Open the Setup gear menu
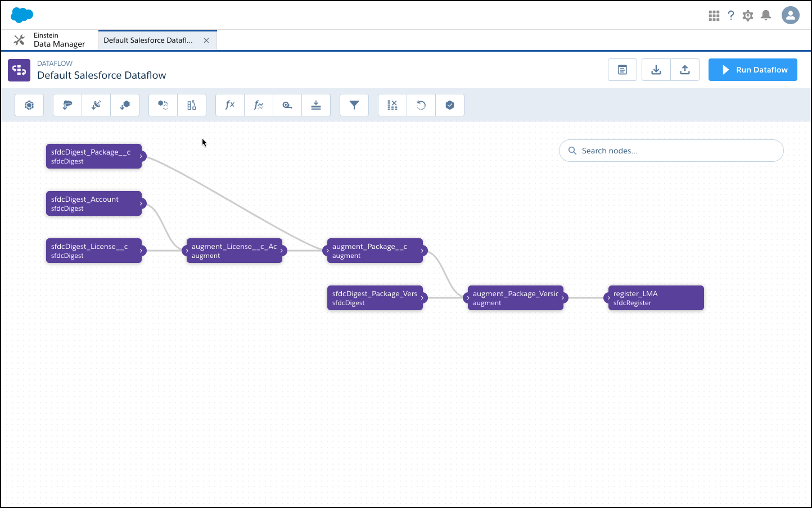The height and width of the screenshot is (508, 812). click(748, 16)
